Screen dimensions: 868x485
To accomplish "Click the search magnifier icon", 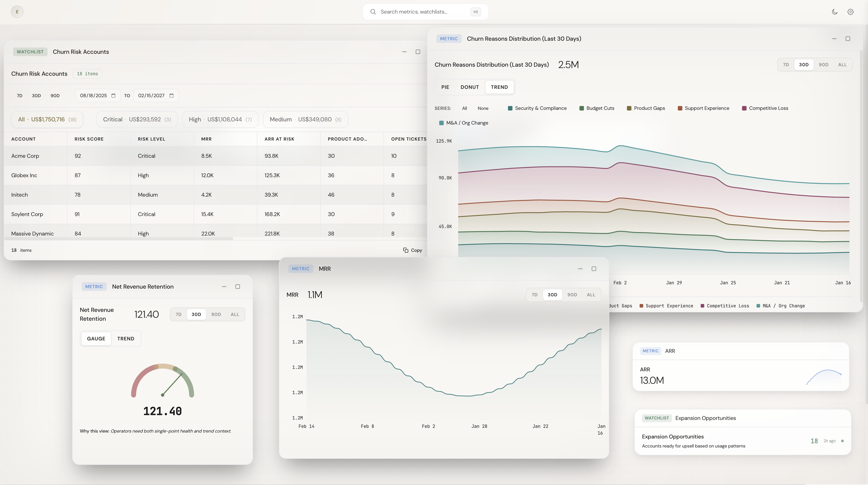I will (373, 12).
